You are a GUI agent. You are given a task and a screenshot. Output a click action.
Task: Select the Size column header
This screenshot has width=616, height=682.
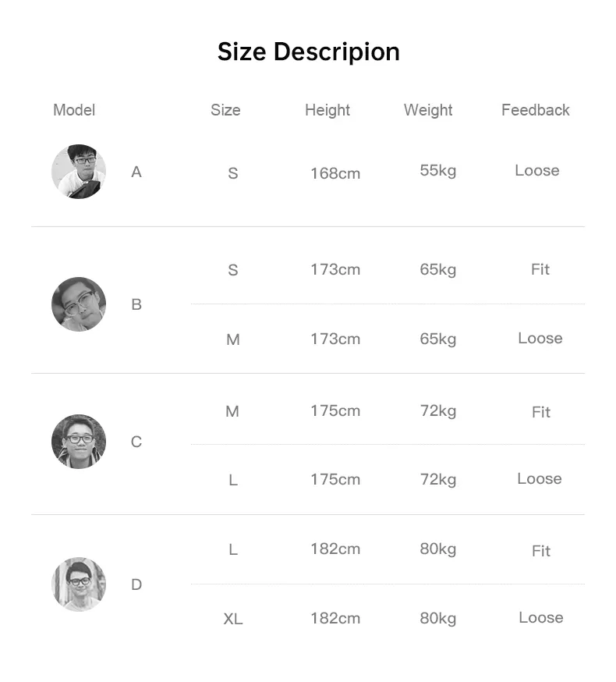225,110
